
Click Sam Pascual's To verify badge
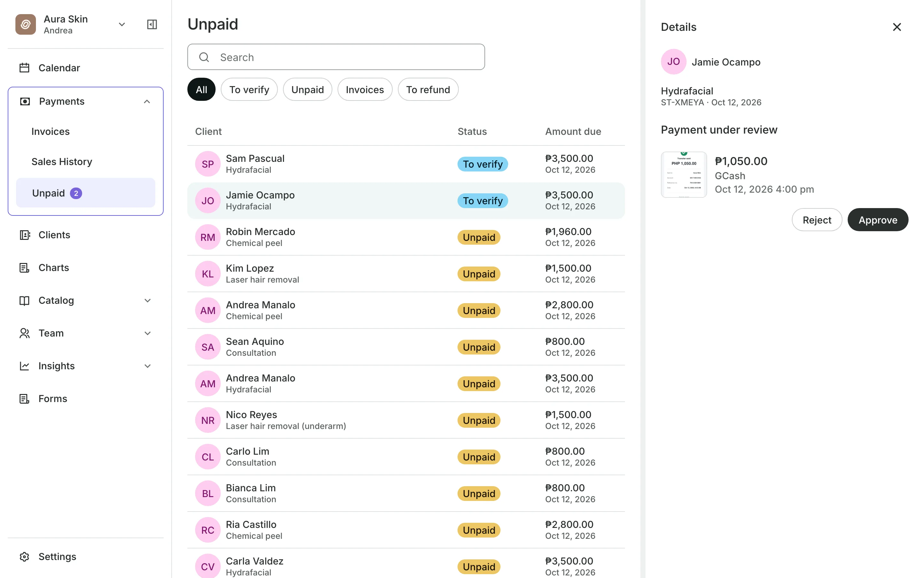coord(483,164)
